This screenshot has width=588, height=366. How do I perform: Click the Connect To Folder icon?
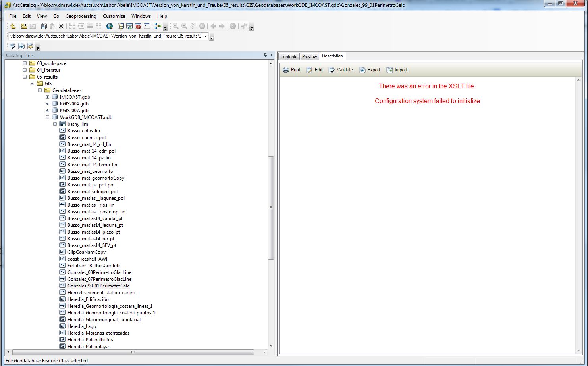pyautogui.click(x=24, y=26)
